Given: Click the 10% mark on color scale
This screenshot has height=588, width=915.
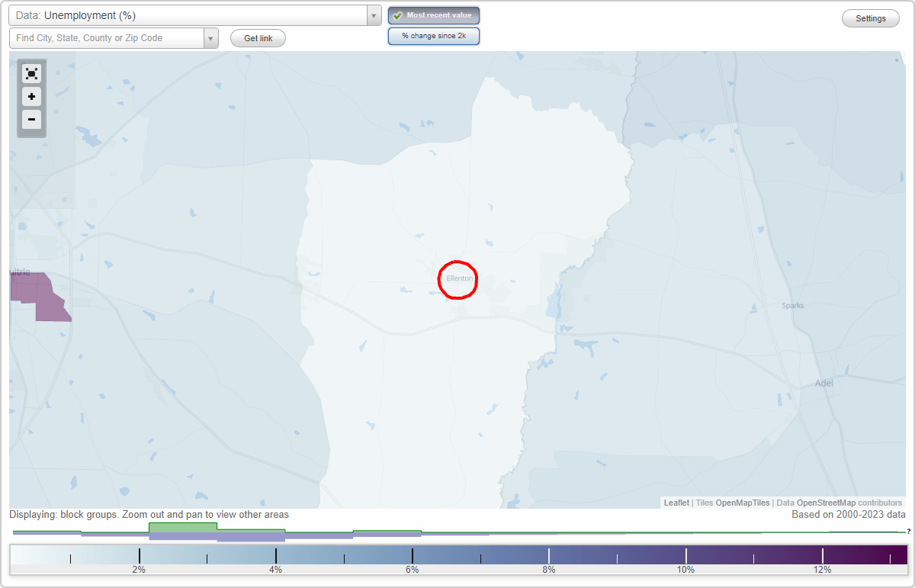Looking at the screenshot, I should (x=685, y=569).
